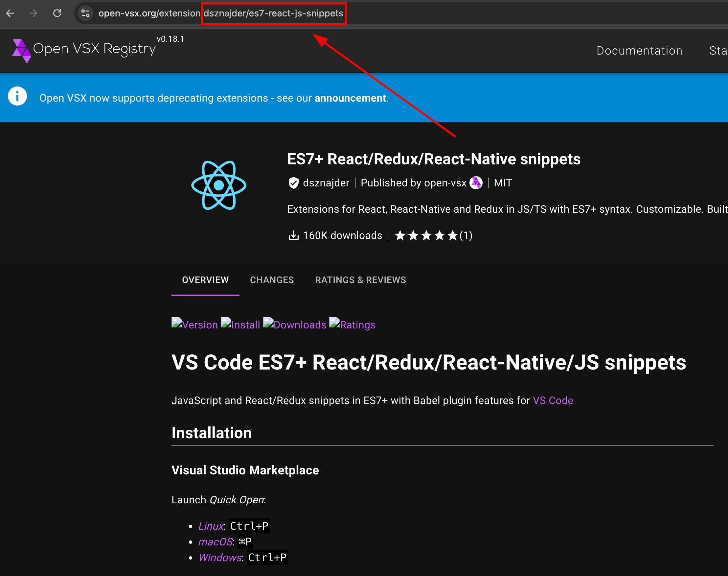728x576 pixels.
Task: Click the info icon in the blue banner
Action: click(x=17, y=97)
